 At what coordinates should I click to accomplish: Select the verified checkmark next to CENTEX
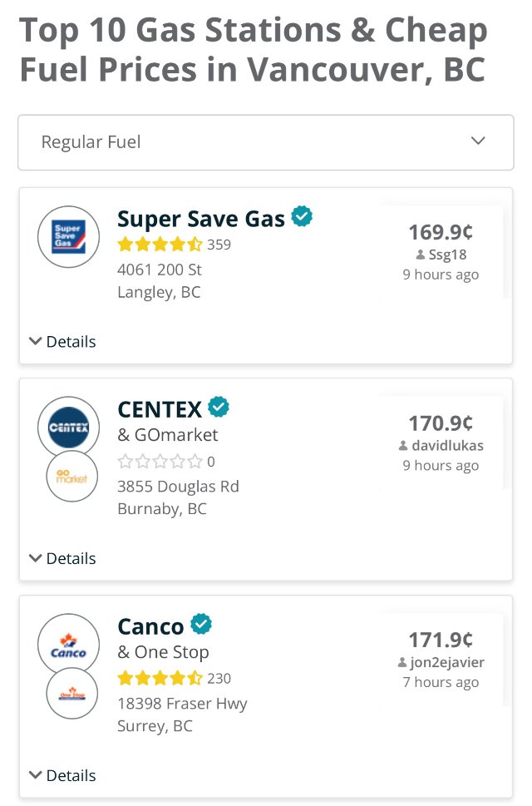218,407
